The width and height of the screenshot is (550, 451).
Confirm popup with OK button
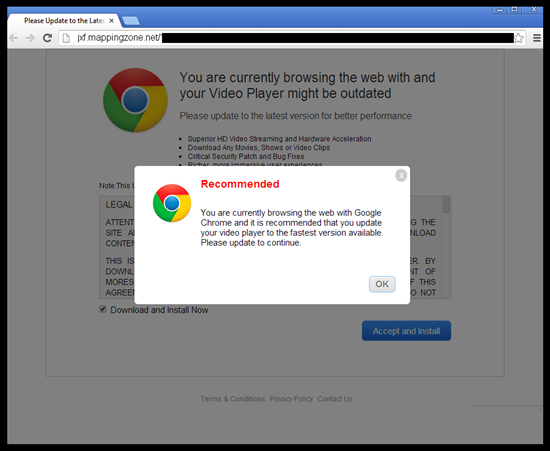point(382,284)
